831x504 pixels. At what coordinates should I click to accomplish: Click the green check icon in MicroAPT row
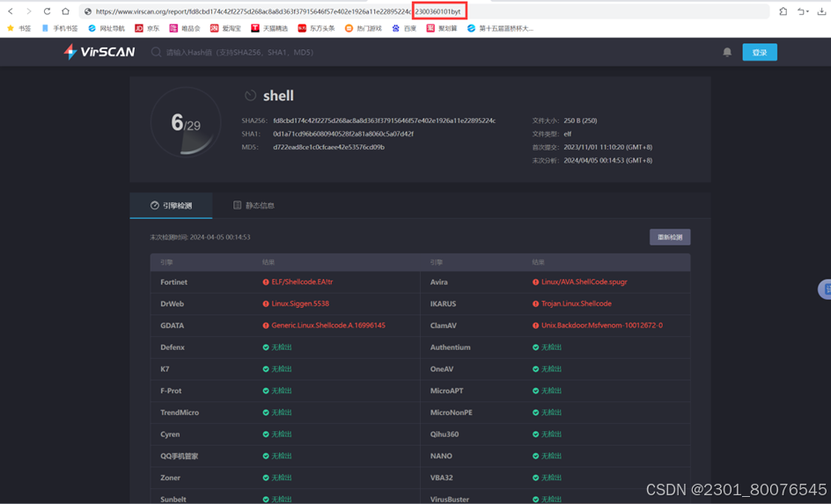[535, 391]
